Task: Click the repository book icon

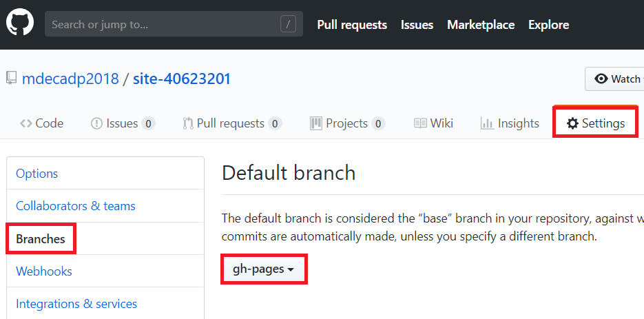Action: coord(12,78)
